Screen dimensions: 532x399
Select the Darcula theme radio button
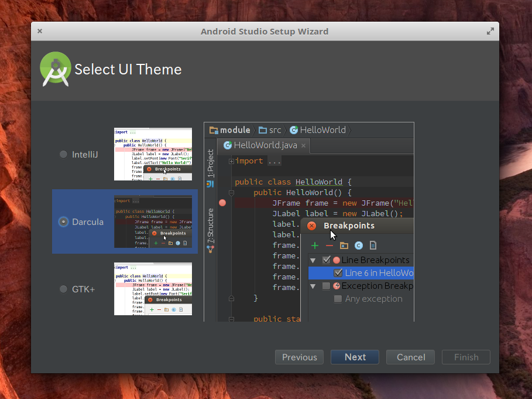coord(63,221)
